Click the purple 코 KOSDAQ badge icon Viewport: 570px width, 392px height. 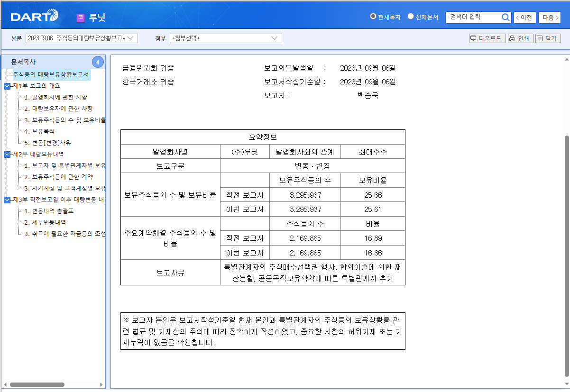point(80,18)
